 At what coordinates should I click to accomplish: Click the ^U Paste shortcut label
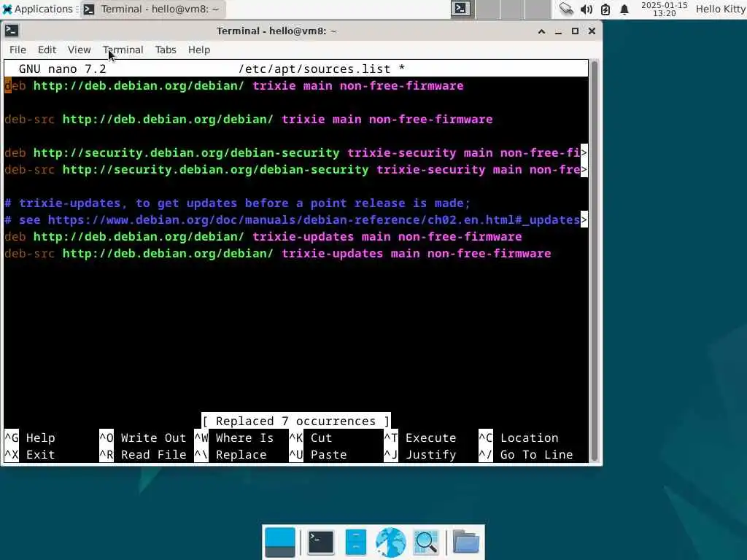pos(318,455)
